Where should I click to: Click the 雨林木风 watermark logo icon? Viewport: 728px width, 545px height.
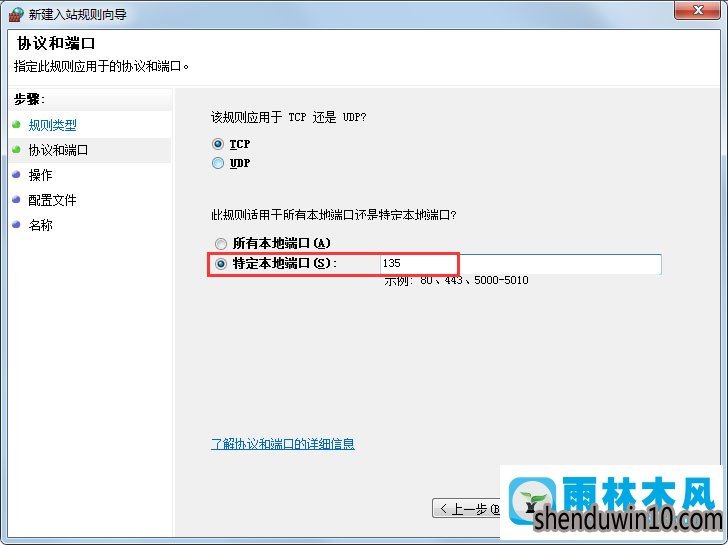click(533, 501)
